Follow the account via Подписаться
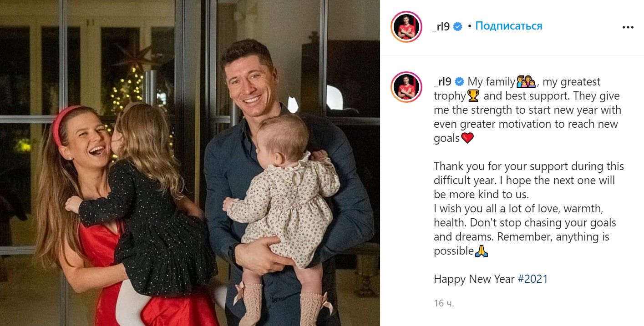644x326 pixels. click(509, 26)
